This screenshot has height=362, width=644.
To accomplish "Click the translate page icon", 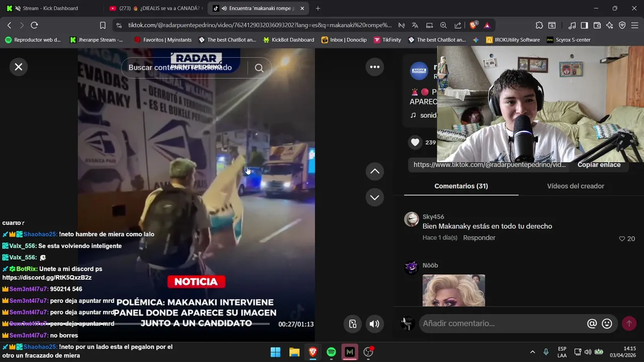I will (x=415, y=25).
